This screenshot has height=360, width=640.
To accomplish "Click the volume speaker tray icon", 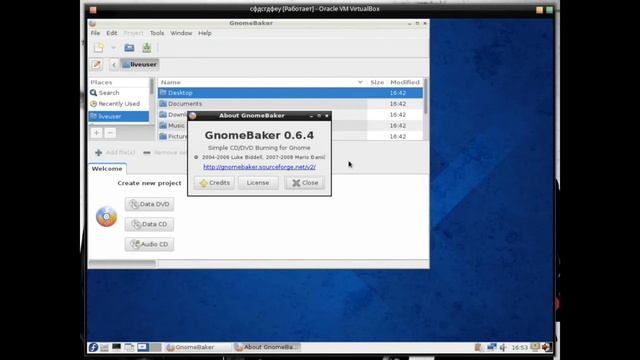I will [503, 347].
